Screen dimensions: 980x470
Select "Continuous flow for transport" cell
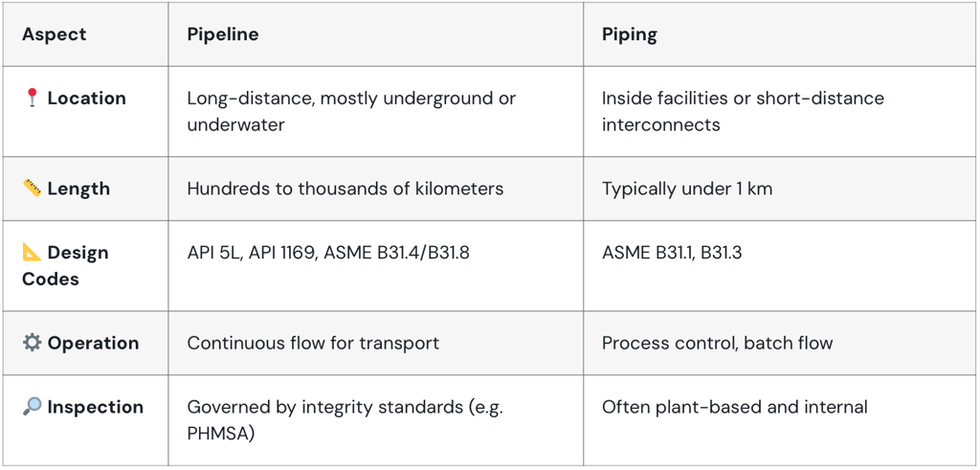[313, 343]
